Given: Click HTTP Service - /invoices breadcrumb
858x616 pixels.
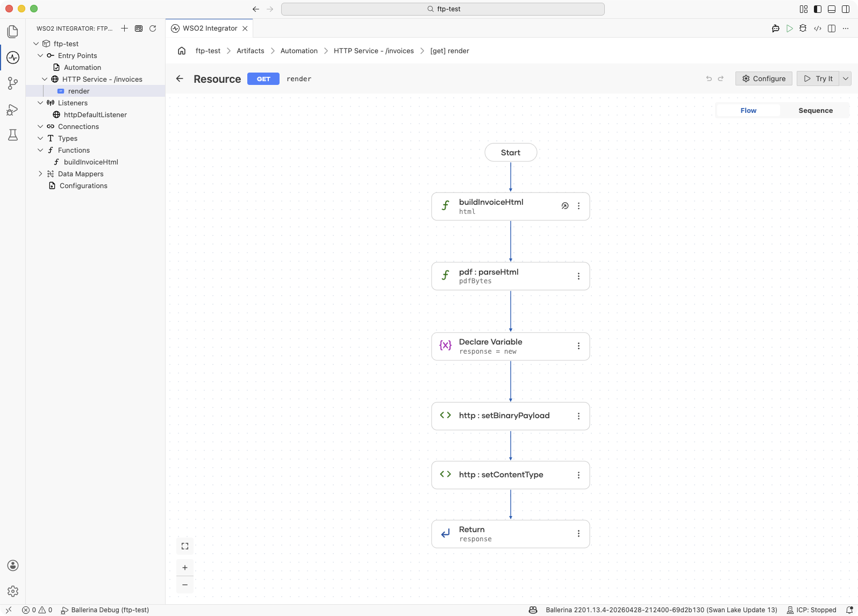Looking at the screenshot, I should click(374, 51).
